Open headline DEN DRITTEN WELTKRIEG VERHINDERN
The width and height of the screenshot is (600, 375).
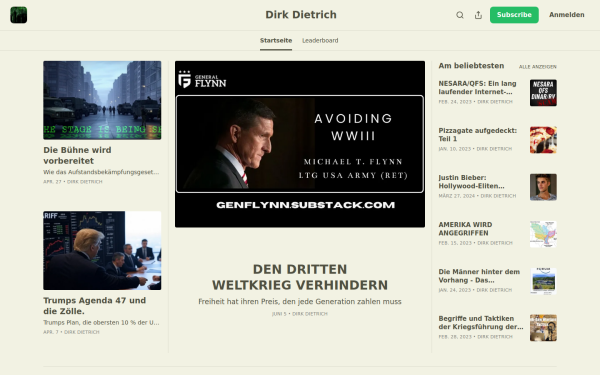point(300,277)
